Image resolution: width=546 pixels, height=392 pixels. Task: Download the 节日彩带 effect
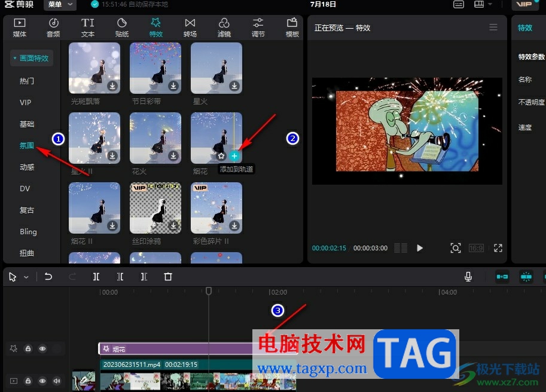click(x=173, y=85)
